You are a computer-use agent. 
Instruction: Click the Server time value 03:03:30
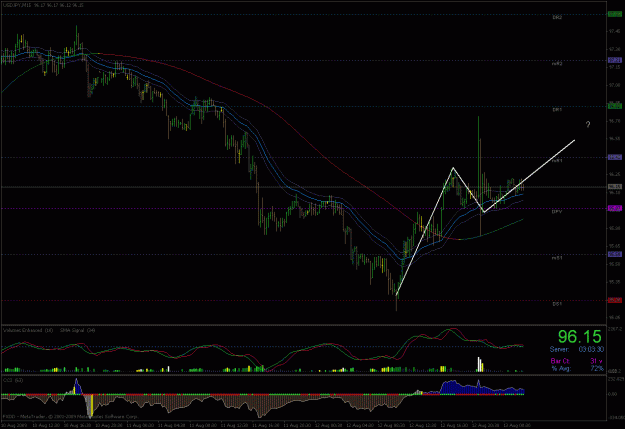click(x=591, y=350)
